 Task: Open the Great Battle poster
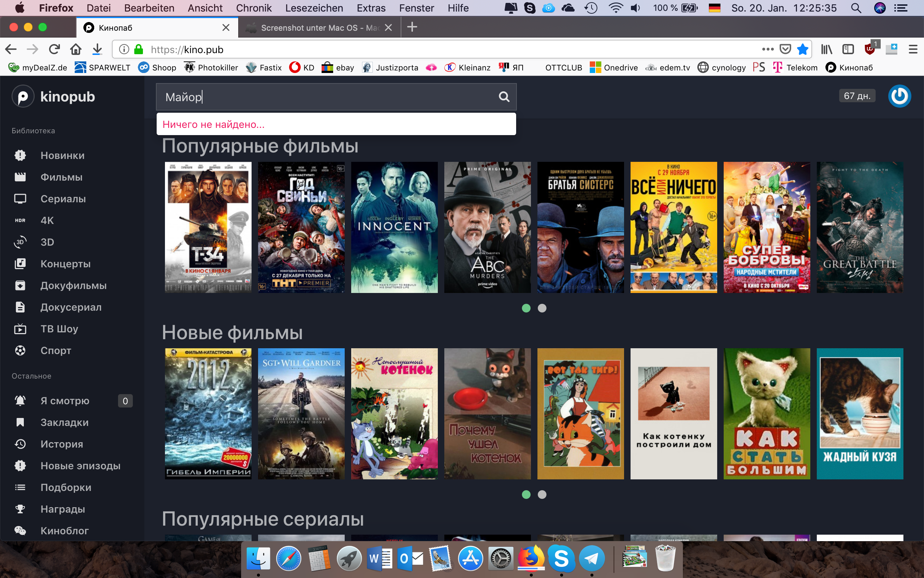[x=860, y=227]
